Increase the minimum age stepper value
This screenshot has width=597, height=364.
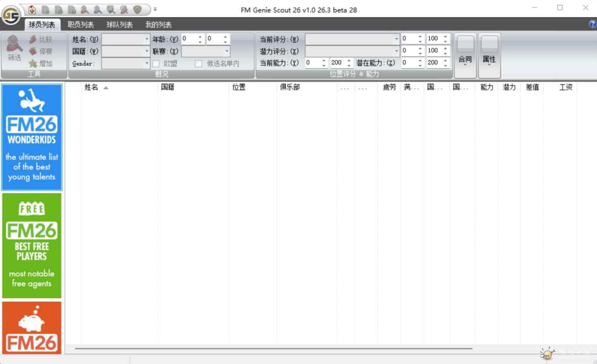pyautogui.click(x=200, y=36)
